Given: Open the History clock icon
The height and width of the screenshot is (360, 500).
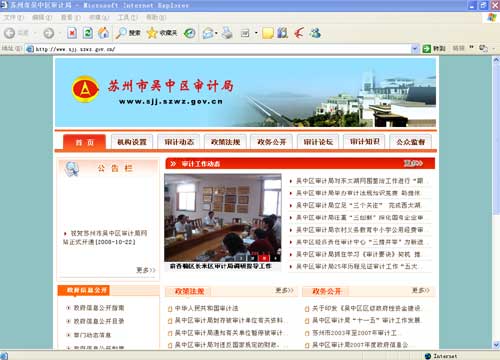Looking at the screenshot, I should [x=189, y=33].
